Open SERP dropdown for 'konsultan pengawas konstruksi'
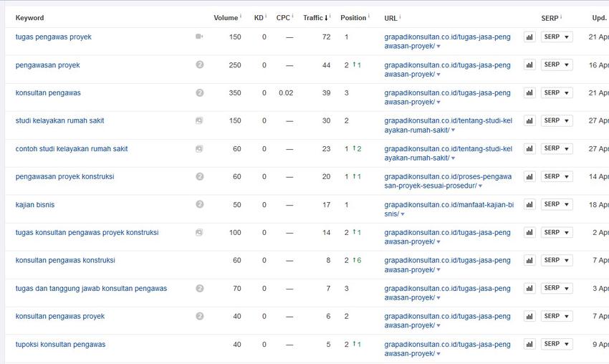The height and width of the screenshot is (364, 609). [x=557, y=260]
